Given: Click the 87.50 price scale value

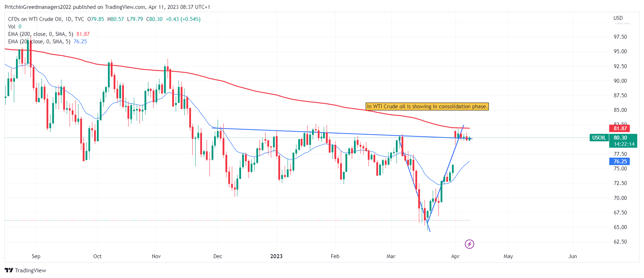Looking at the screenshot, I should (x=620, y=96).
